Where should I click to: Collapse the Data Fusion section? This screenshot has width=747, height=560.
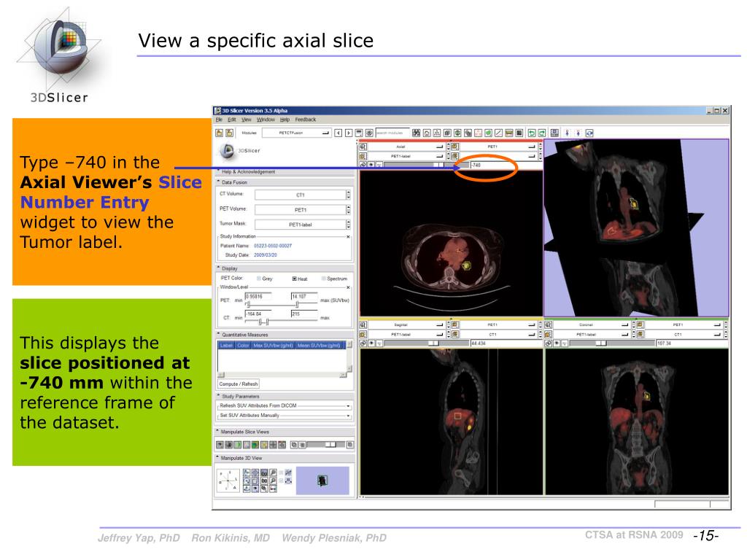click(x=285, y=182)
